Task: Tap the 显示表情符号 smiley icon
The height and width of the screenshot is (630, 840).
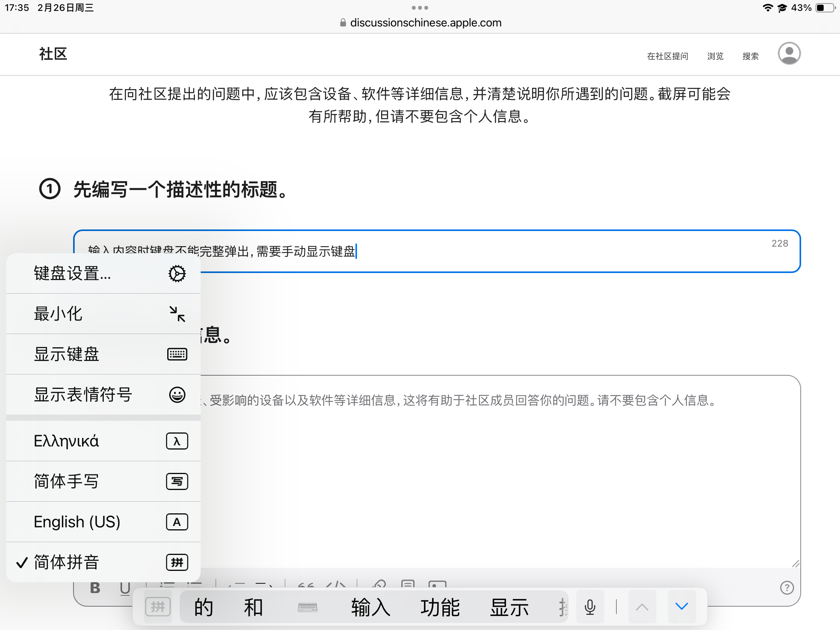Action: coord(177,395)
